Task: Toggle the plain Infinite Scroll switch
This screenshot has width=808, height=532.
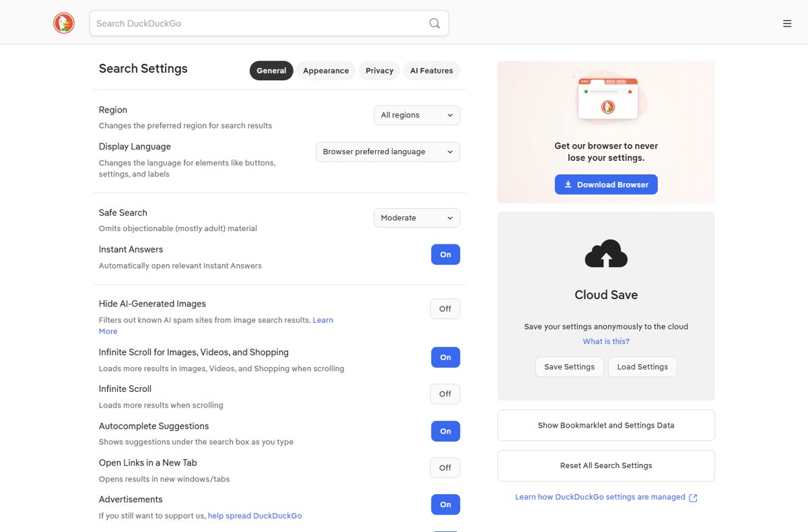Action: click(445, 394)
